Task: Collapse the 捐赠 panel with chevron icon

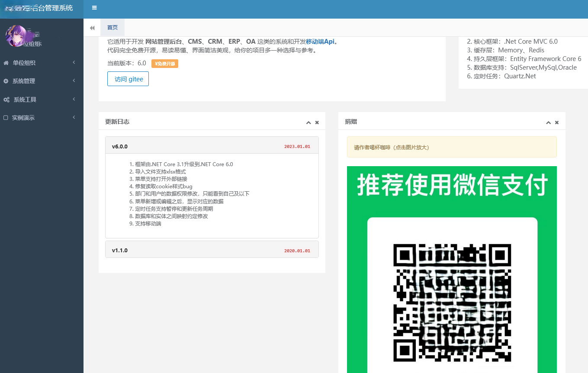Action: tap(548, 122)
